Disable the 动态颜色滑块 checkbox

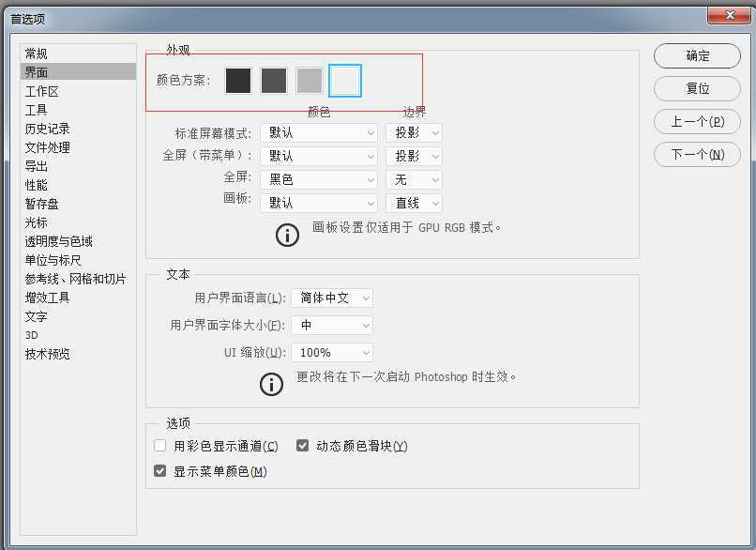point(302,445)
